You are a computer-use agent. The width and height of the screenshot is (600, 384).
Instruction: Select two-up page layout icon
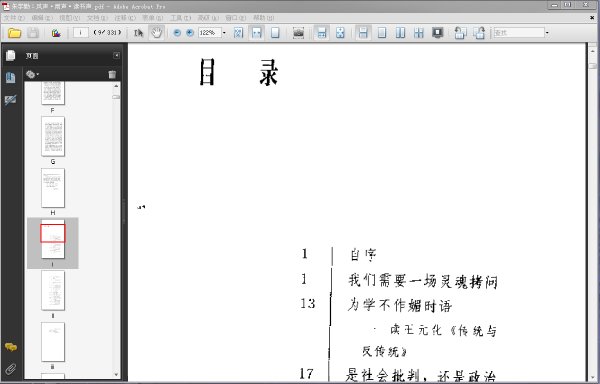(400, 33)
